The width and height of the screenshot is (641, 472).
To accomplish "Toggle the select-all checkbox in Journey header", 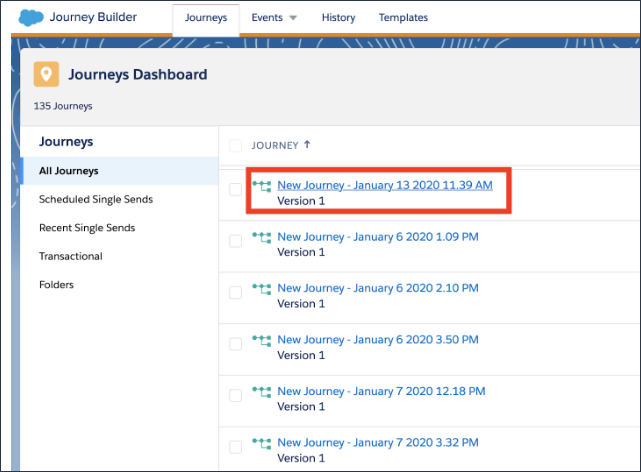I will tap(236, 146).
